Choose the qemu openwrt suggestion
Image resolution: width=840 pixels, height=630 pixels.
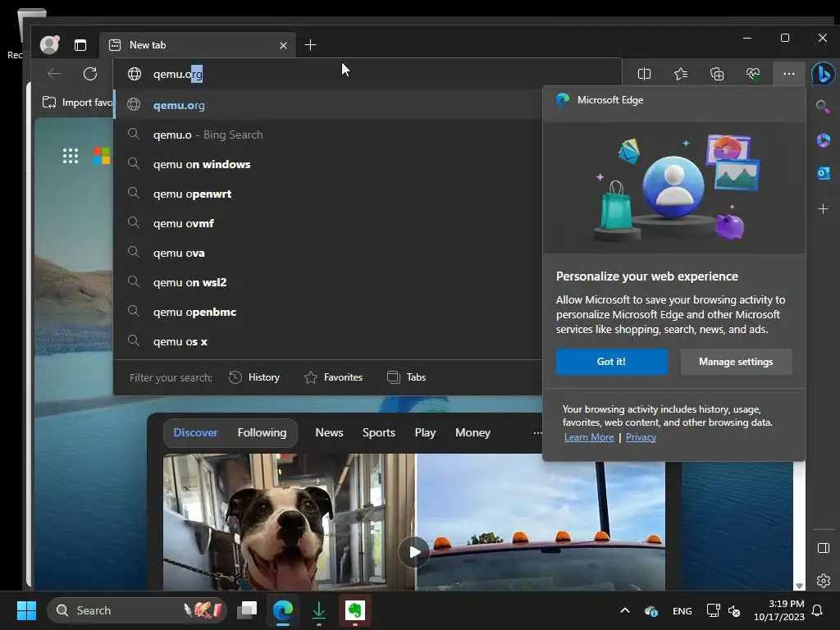pos(329,194)
